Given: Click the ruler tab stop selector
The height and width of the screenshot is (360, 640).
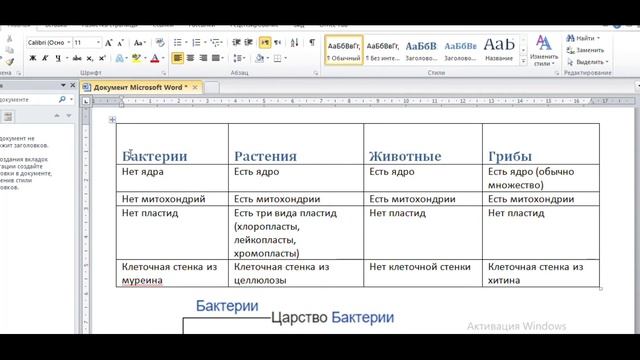Looking at the screenshot, I should tap(86, 101).
